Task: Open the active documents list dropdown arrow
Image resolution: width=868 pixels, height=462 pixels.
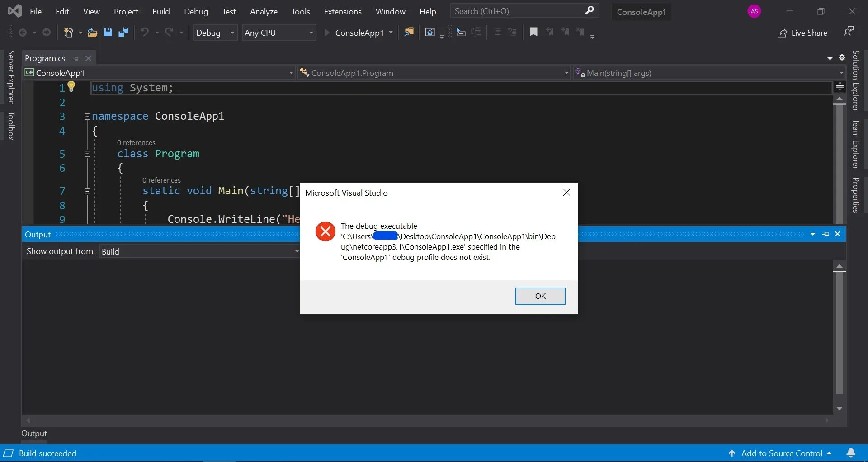Action: pyautogui.click(x=830, y=58)
